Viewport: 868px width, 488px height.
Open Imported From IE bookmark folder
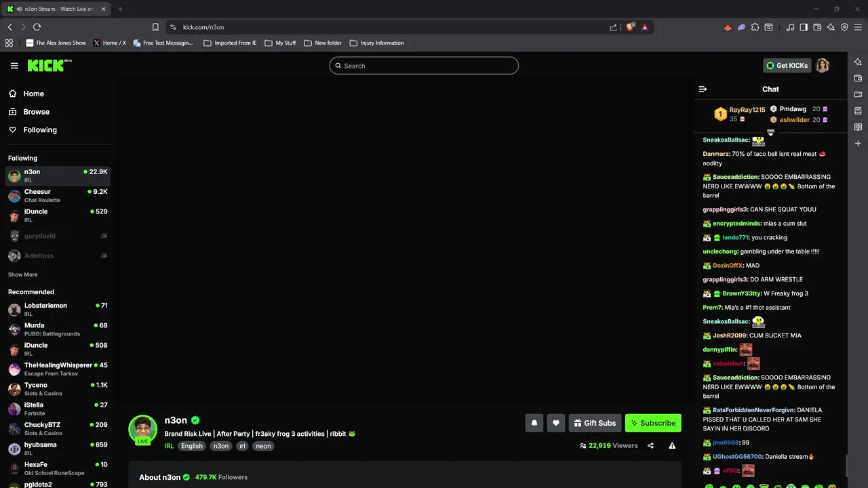click(230, 43)
